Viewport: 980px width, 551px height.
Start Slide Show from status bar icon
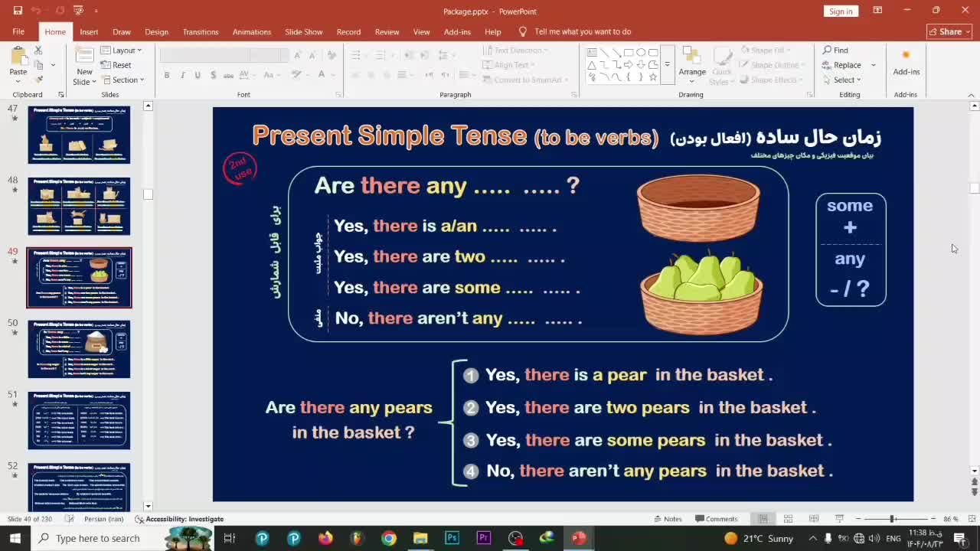838,519
